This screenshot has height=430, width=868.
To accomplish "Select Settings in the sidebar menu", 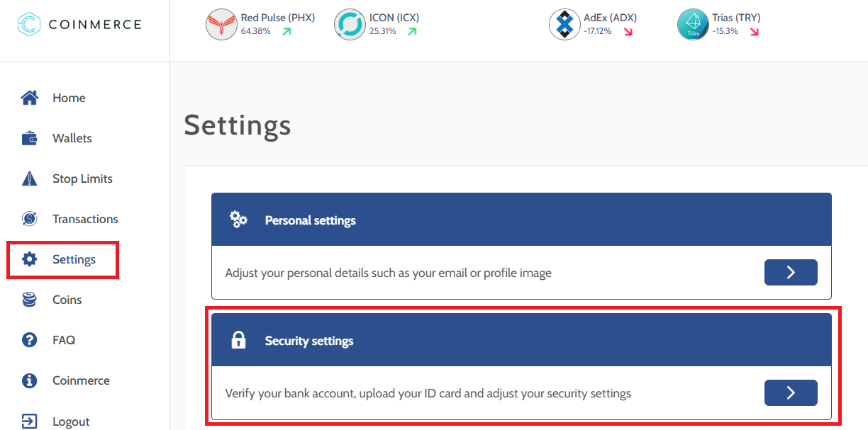I will [x=74, y=259].
